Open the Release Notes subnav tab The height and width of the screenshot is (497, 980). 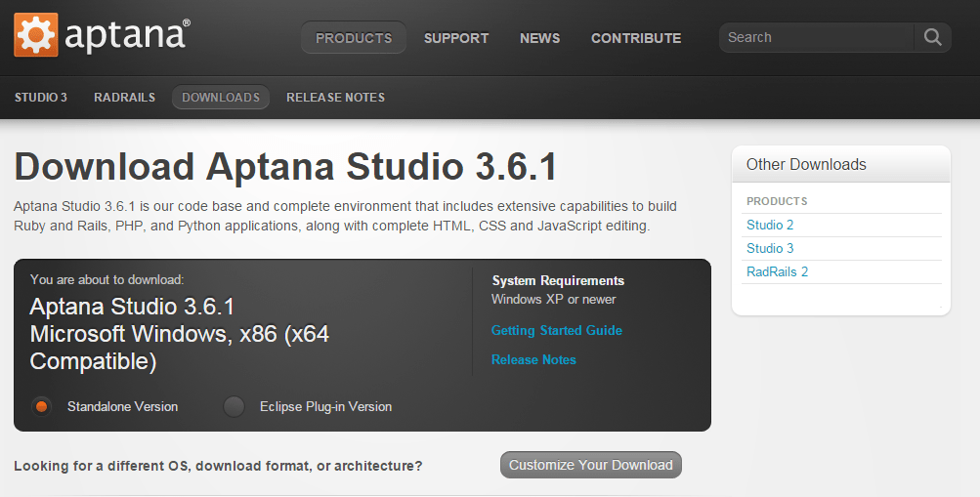(336, 98)
